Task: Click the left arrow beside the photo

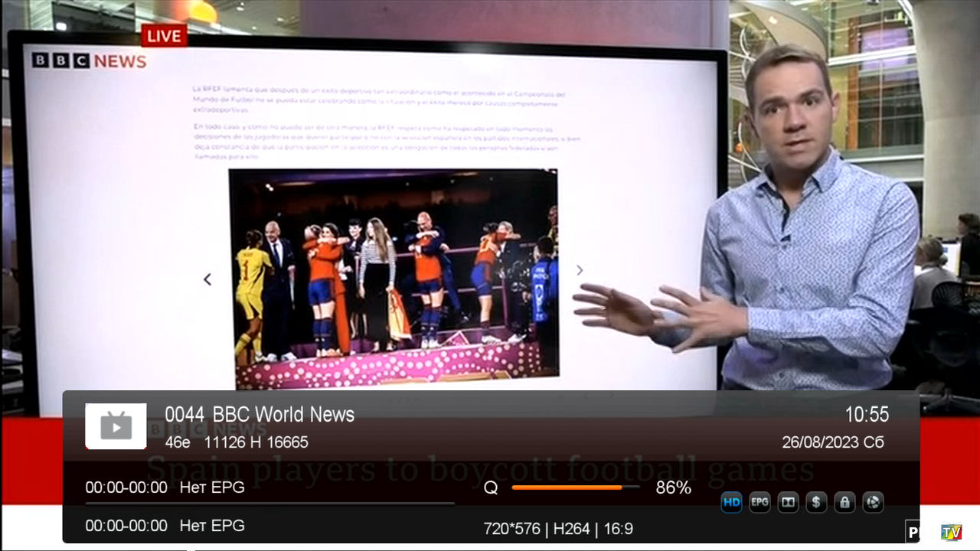Action: 207,279
